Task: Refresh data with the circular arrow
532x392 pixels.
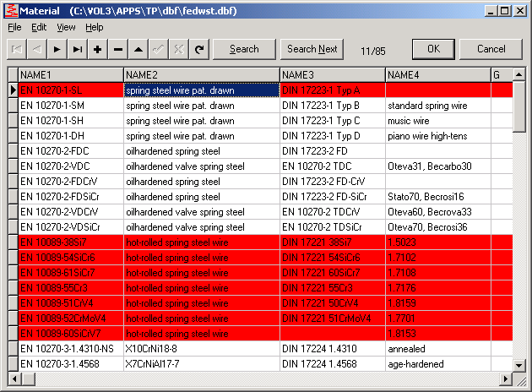Action: 199,49
